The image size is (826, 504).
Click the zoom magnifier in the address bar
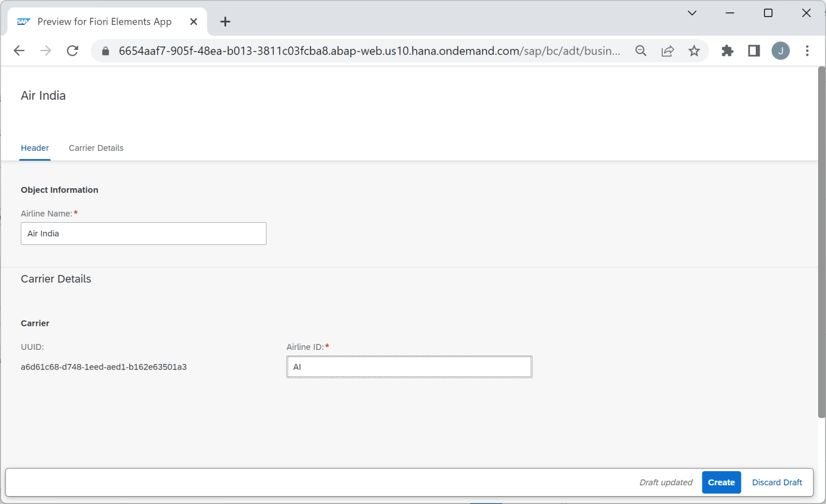tap(641, 50)
